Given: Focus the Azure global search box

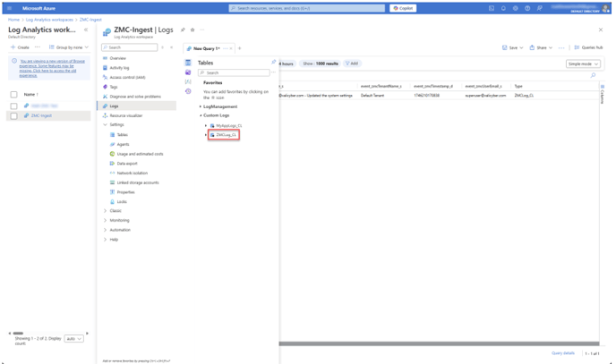Looking at the screenshot, I should (307, 8).
